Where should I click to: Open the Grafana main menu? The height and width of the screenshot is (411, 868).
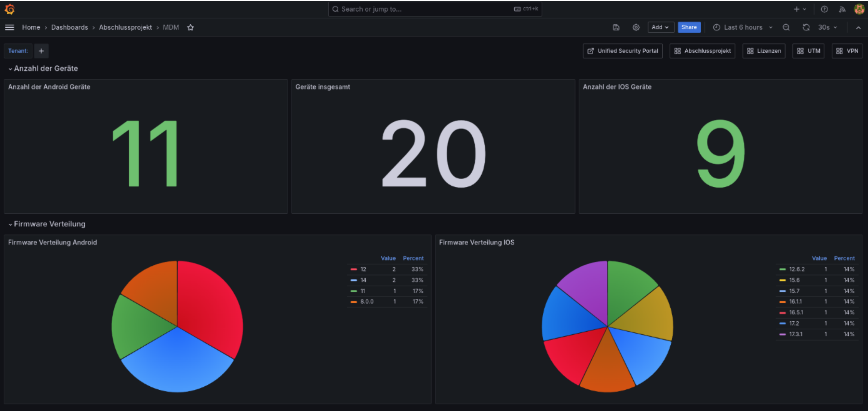[x=9, y=27]
